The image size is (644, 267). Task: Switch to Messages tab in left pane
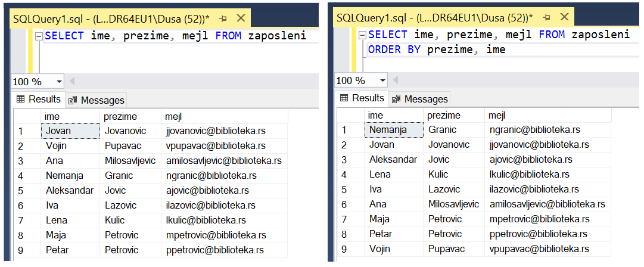[96, 100]
